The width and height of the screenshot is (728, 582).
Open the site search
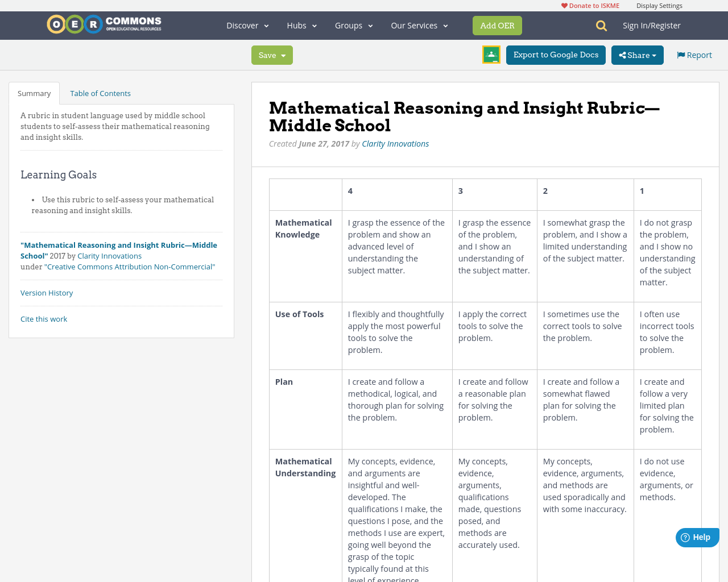pyautogui.click(x=599, y=25)
